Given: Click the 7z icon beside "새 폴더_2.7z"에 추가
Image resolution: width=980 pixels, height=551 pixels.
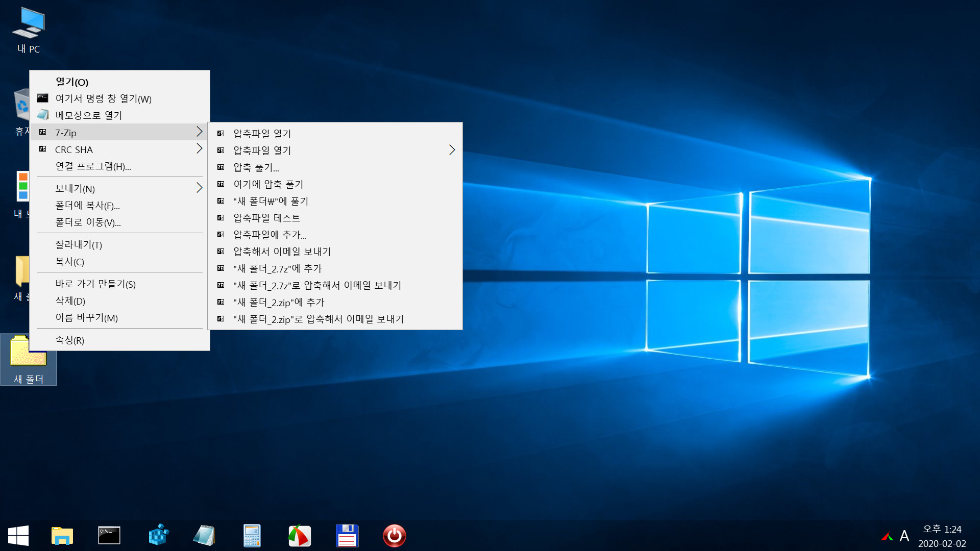Looking at the screenshot, I should (x=221, y=268).
